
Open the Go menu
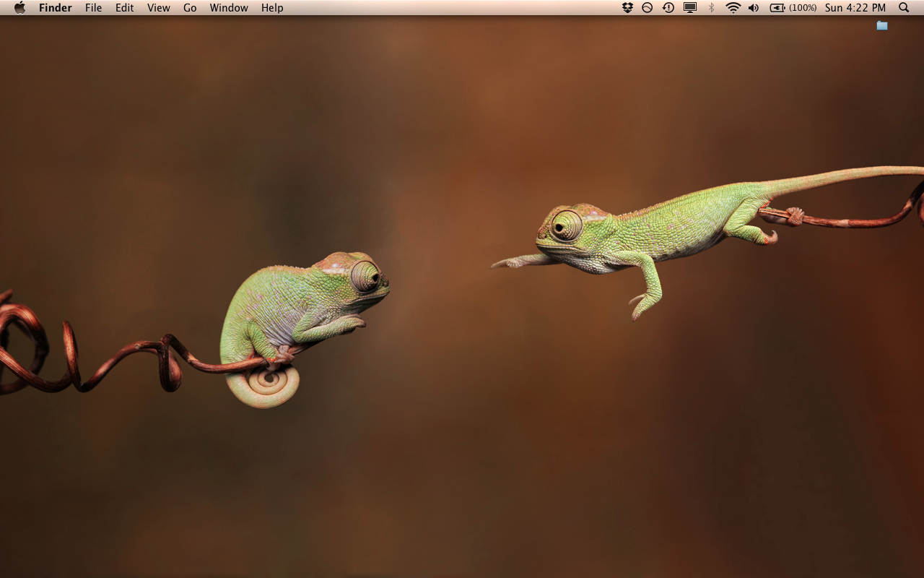[x=190, y=8]
